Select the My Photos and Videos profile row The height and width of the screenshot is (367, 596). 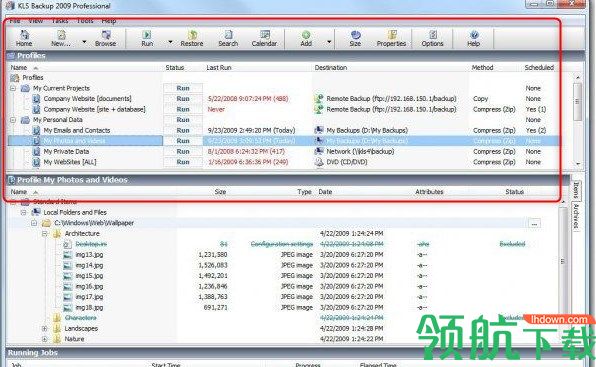(x=284, y=141)
